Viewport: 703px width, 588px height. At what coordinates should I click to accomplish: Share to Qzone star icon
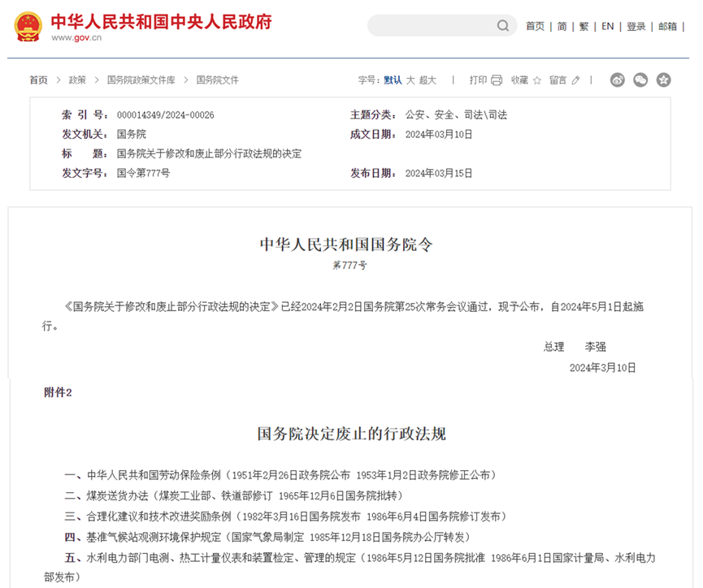[663, 80]
